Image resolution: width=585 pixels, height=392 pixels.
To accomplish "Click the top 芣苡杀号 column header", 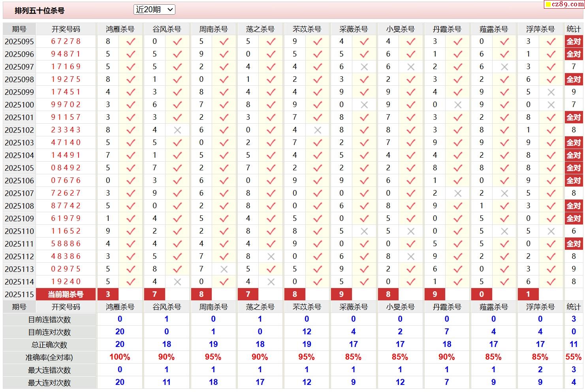I will pos(307,29).
